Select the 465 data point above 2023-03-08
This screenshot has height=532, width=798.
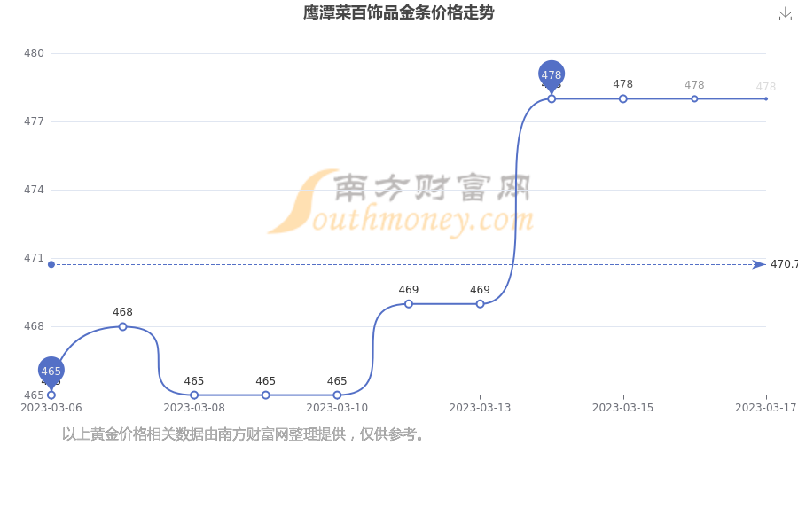coord(194,395)
